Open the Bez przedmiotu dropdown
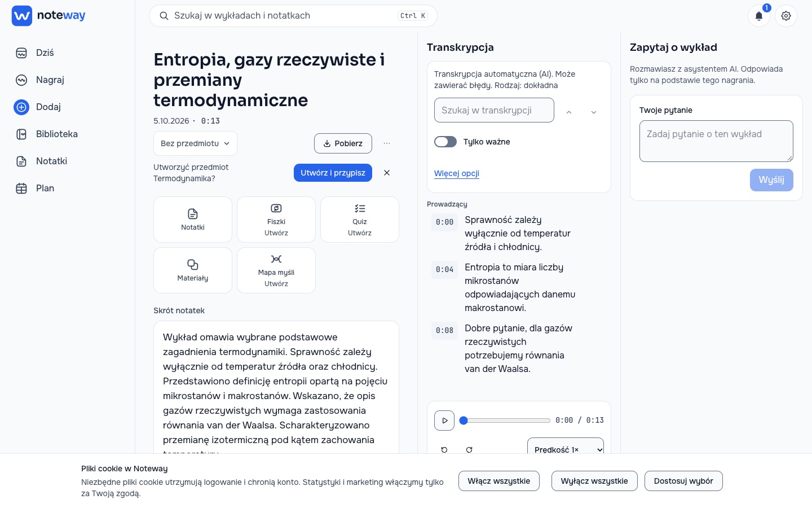This screenshot has width=812, height=508. [x=195, y=143]
